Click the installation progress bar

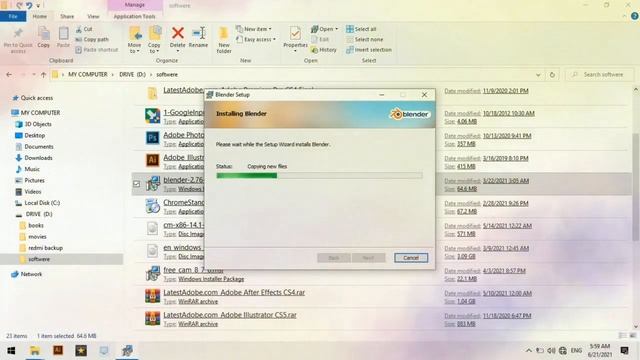[x=320, y=176]
